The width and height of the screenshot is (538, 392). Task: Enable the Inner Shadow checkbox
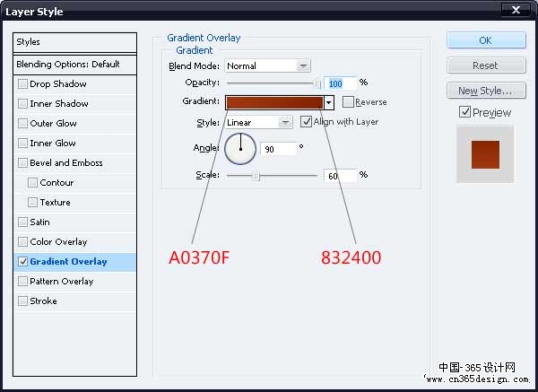[22, 104]
